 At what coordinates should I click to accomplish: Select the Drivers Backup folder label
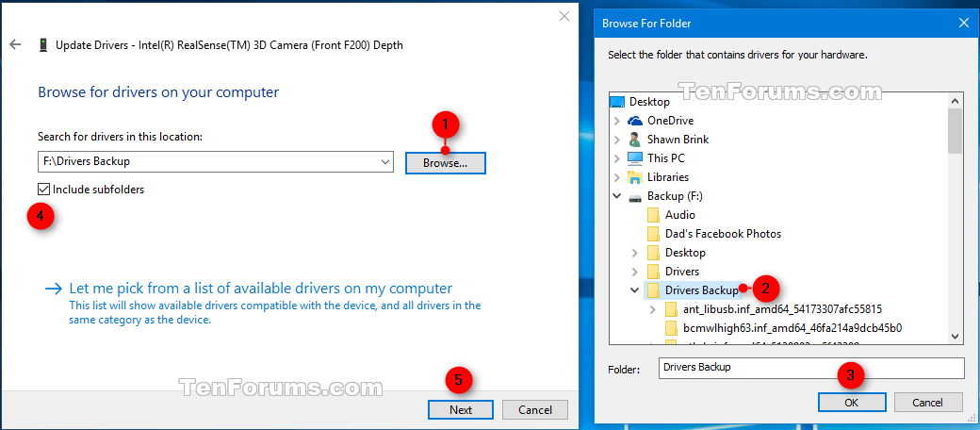tap(702, 290)
